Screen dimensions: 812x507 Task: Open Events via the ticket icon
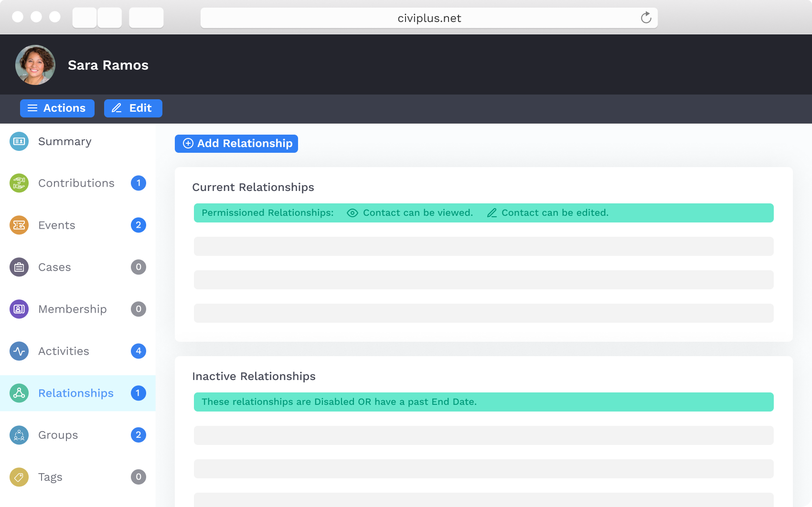pyautogui.click(x=19, y=225)
